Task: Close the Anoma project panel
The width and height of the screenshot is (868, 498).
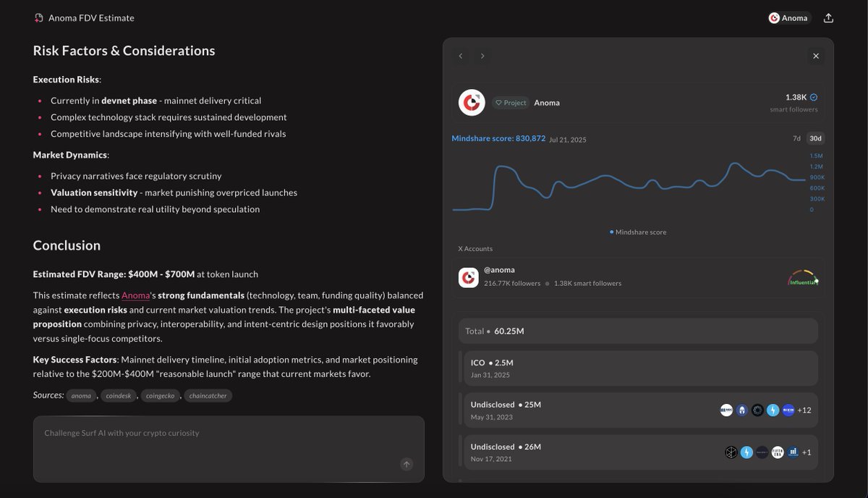Action: click(816, 56)
